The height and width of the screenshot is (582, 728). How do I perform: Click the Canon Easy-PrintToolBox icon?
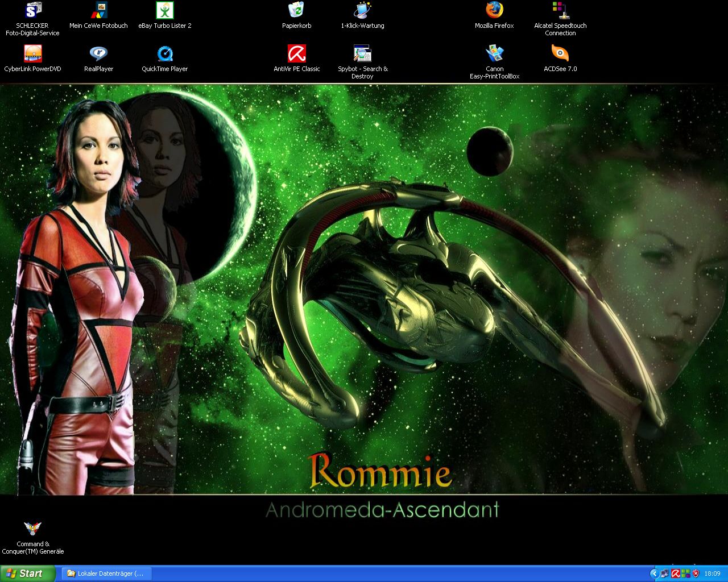point(494,54)
